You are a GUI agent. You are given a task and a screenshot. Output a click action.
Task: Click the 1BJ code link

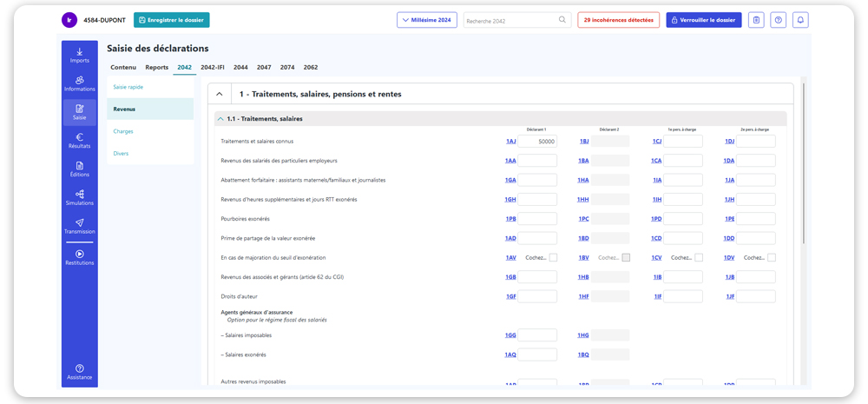(x=584, y=142)
